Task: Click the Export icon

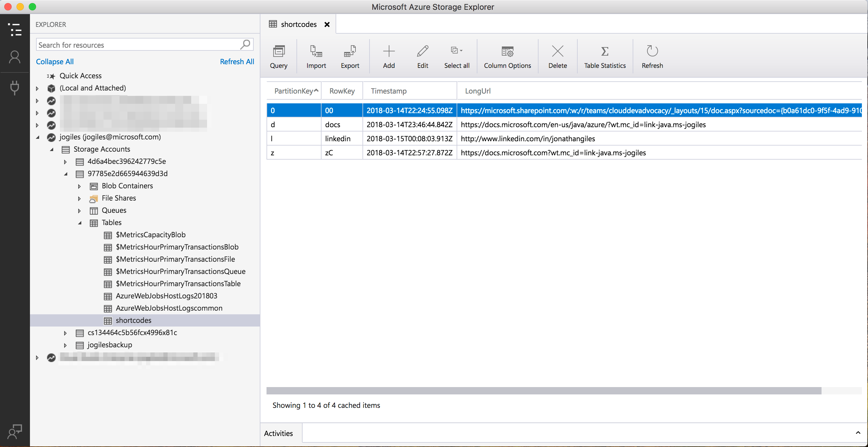Action: pos(349,51)
